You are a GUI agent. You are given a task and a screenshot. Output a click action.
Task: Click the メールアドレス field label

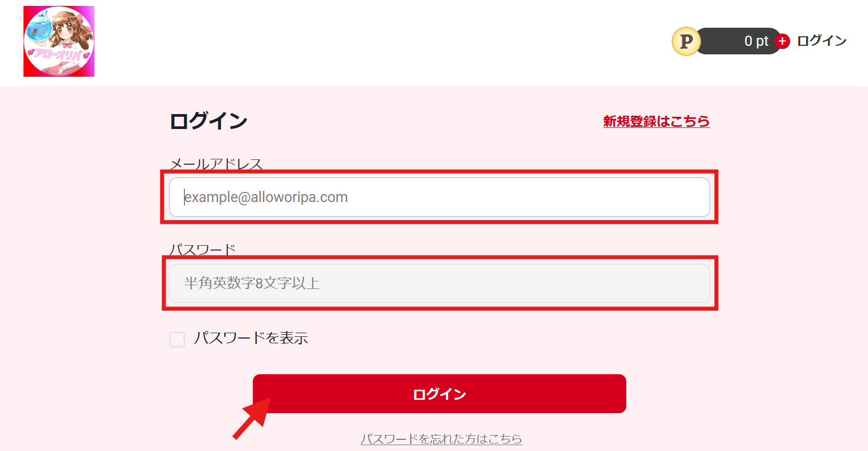[216, 164]
